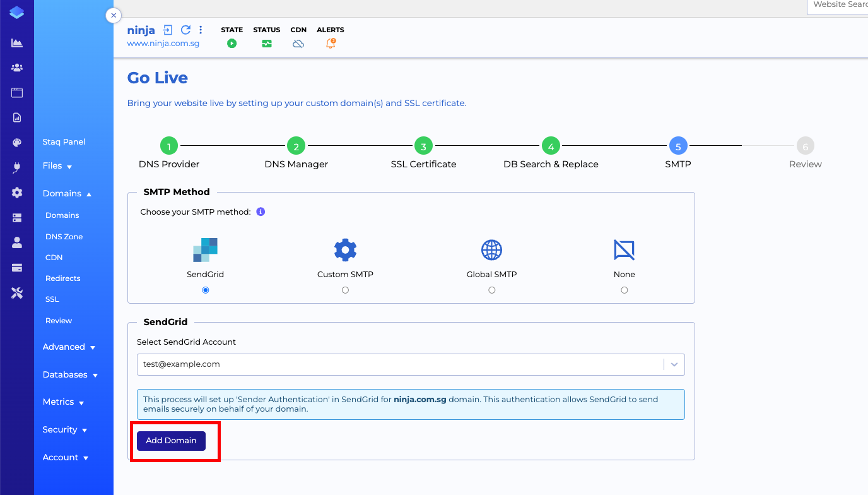Open the SendGrid account dropdown
The image size is (868, 495).
pyautogui.click(x=674, y=364)
